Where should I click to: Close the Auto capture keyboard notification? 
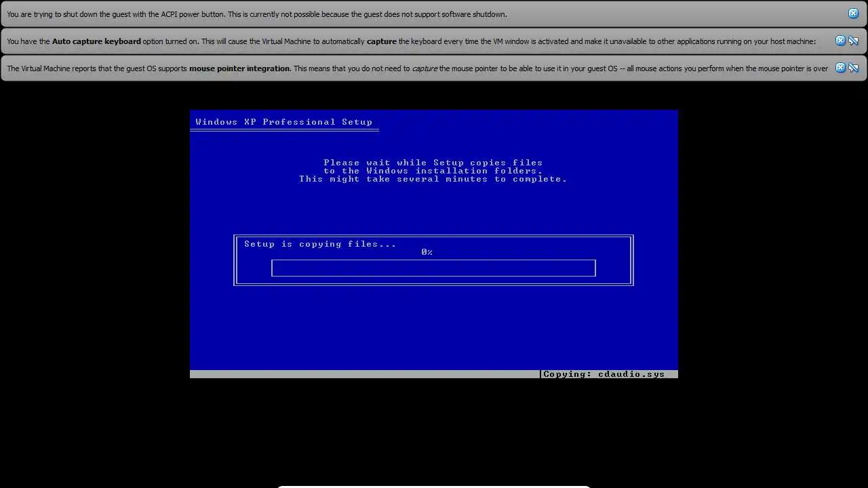(x=840, y=41)
